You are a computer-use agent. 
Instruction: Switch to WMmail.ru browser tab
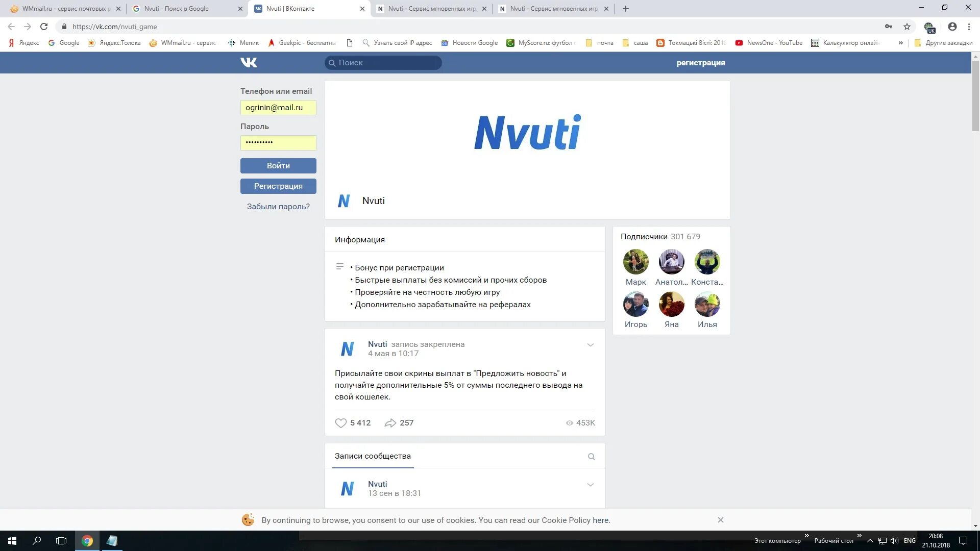click(x=64, y=9)
